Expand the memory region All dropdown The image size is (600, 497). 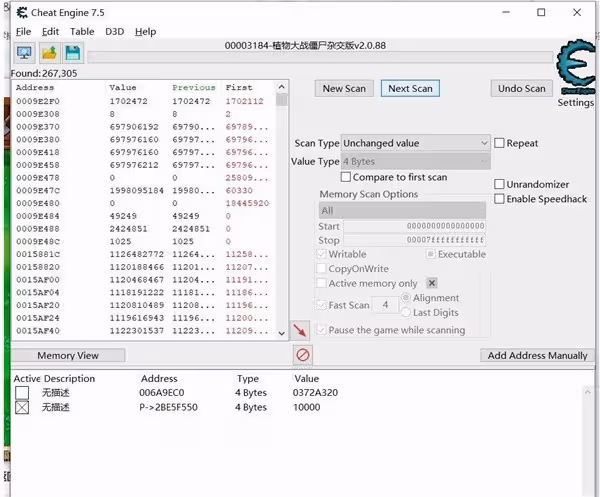point(402,210)
